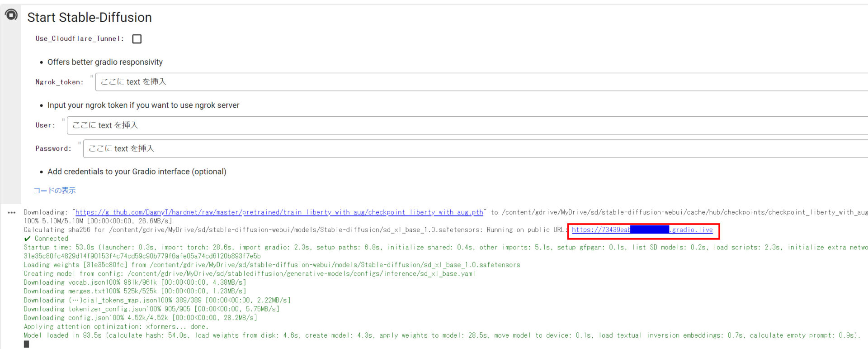The width and height of the screenshot is (868, 349).
Task: Click the green Connected checkmark icon
Action: [28, 239]
